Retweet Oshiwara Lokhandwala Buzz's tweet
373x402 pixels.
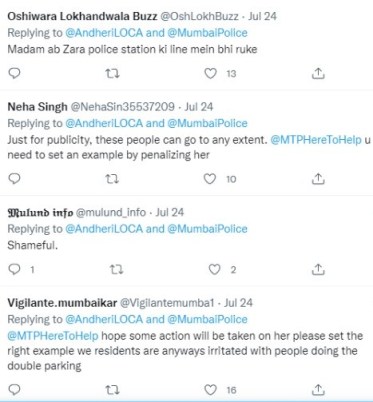point(112,73)
